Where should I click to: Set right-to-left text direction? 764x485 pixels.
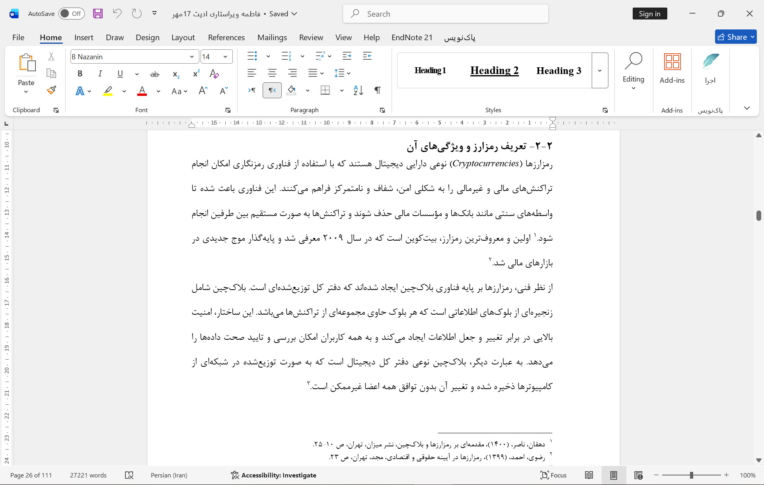272,90
